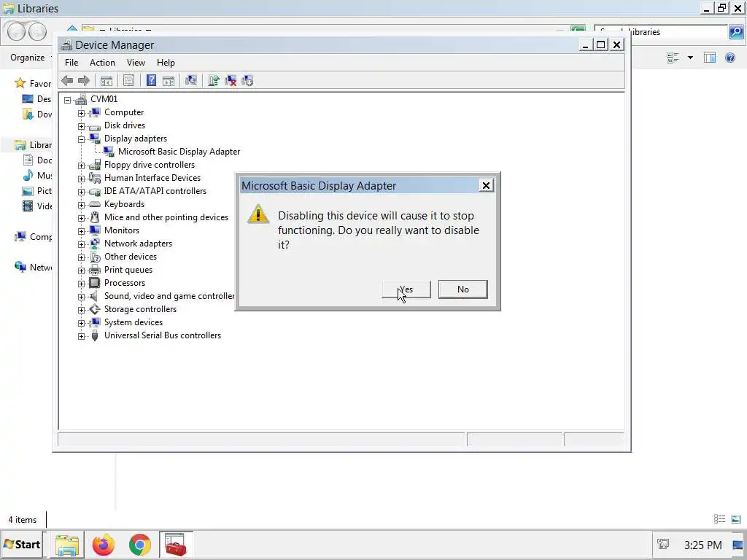Click the Storage controllers icon
Viewport: 747px width, 560px height.
point(95,309)
